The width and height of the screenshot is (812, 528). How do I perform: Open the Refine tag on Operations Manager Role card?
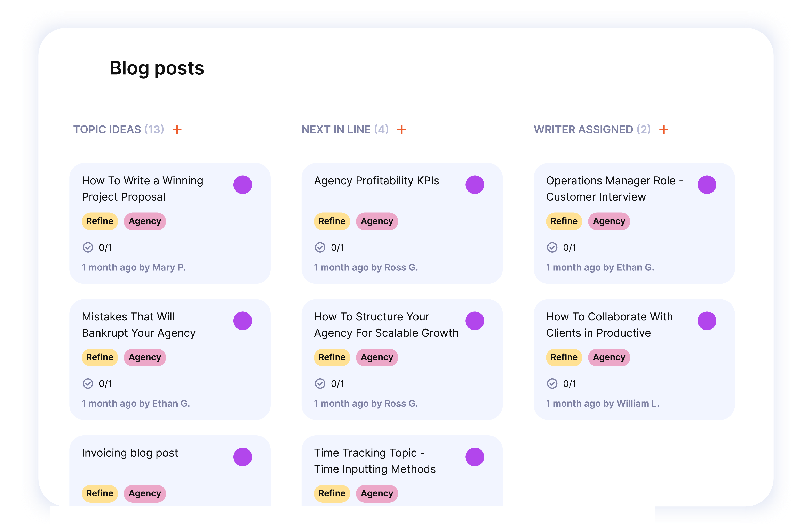pyautogui.click(x=564, y=221)
